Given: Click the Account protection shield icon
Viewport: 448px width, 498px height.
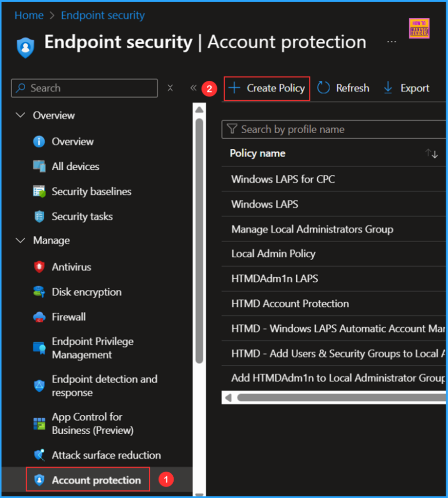Looking at the screenshot, I should [x=39, y=480].
